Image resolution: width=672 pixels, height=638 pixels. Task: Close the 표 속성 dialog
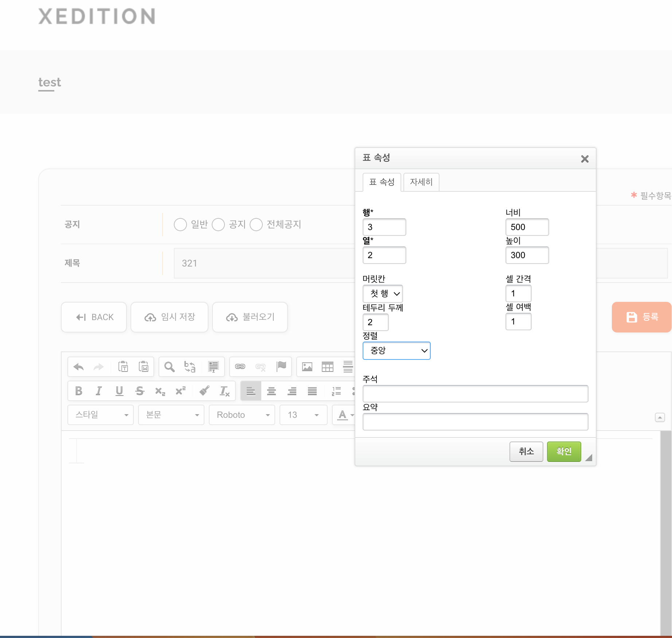pos(585,159)
